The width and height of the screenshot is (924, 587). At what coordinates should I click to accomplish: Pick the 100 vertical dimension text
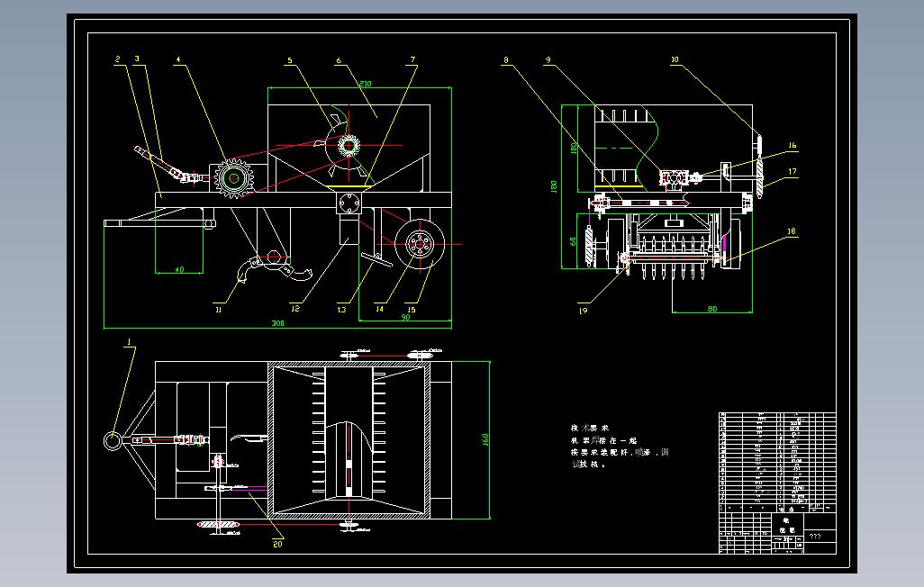coord(574,148)
